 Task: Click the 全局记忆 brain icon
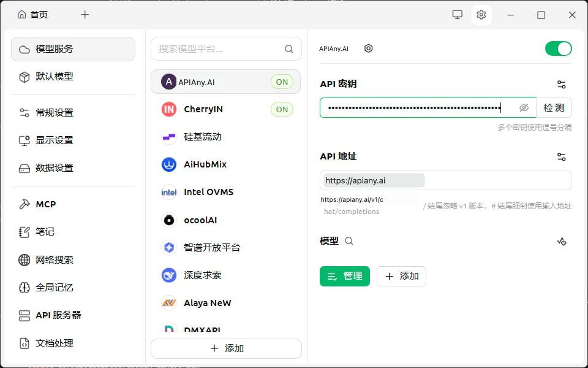pyautogui.click(x=24, y=288)
